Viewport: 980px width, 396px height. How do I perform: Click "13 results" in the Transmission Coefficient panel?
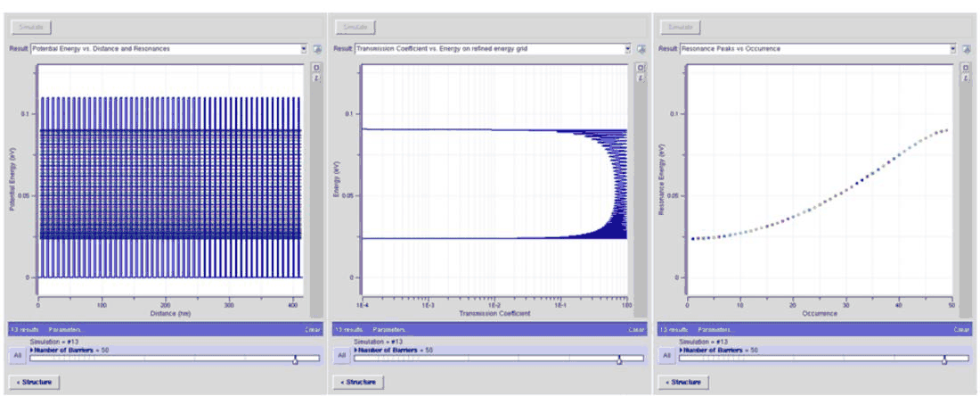pos(349,329)
